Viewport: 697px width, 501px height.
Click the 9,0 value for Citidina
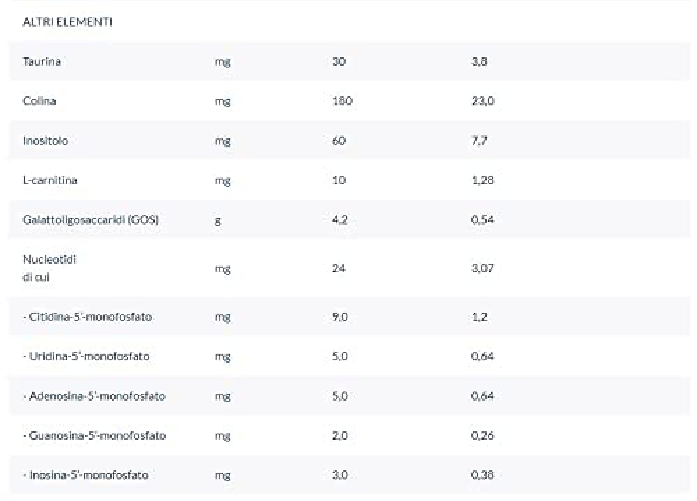[x=339, y=317]
